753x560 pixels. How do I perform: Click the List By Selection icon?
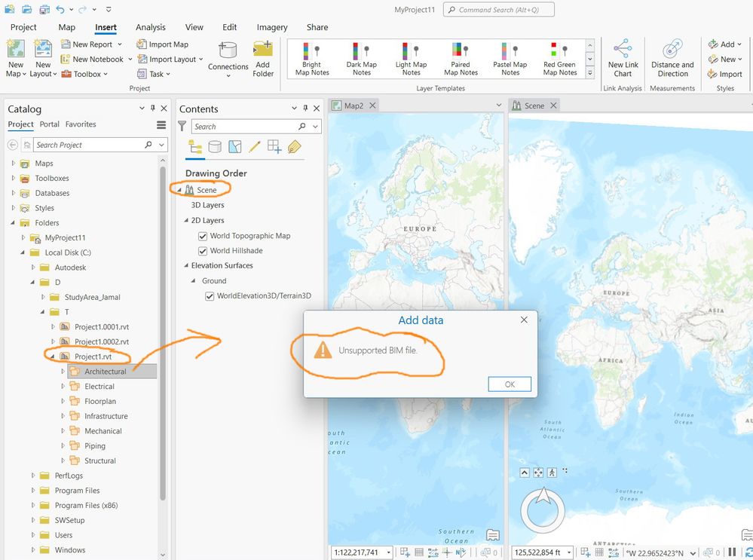(x=235, y=146)
